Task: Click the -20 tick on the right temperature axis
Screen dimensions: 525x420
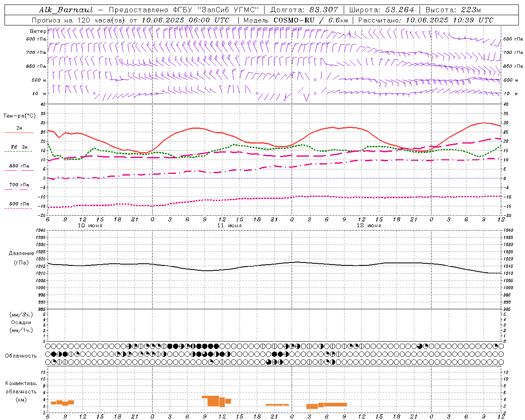Action: coord(507,215)
